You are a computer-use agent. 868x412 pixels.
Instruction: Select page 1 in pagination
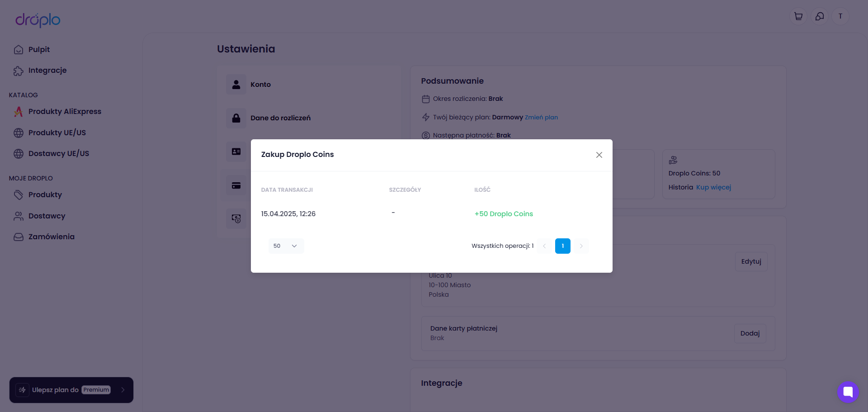(563, 246)
